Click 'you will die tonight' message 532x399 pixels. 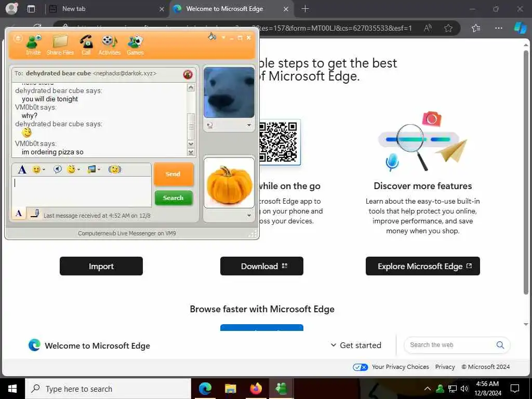click(x=50, y=99)
